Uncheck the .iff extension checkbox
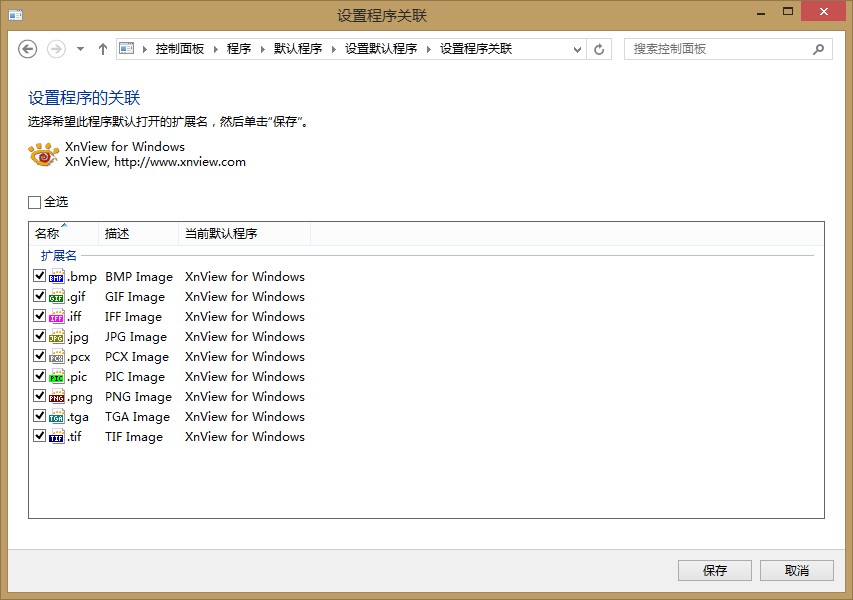Viewport: 853px width, 600px height. click(x=39, y=316)
